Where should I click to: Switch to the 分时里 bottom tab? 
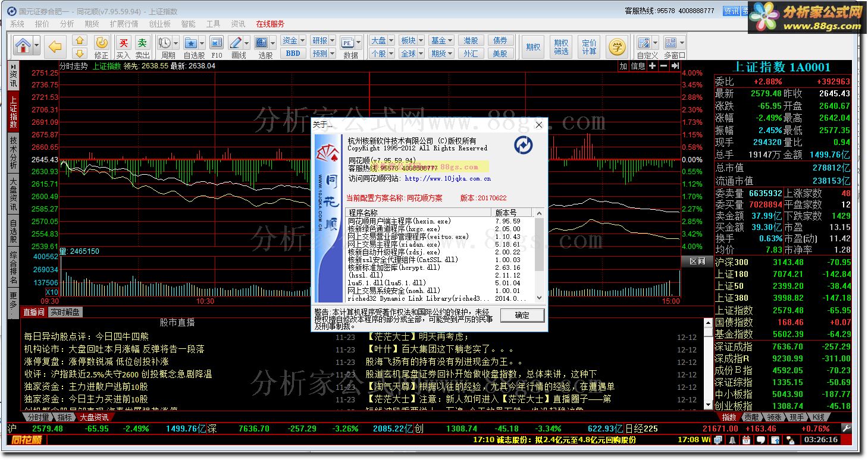tap(38, 417)
